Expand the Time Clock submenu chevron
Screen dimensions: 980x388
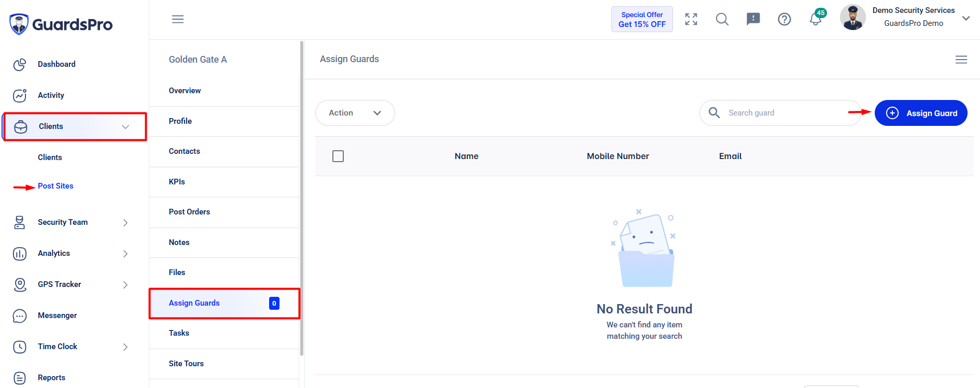coord(125,347)
